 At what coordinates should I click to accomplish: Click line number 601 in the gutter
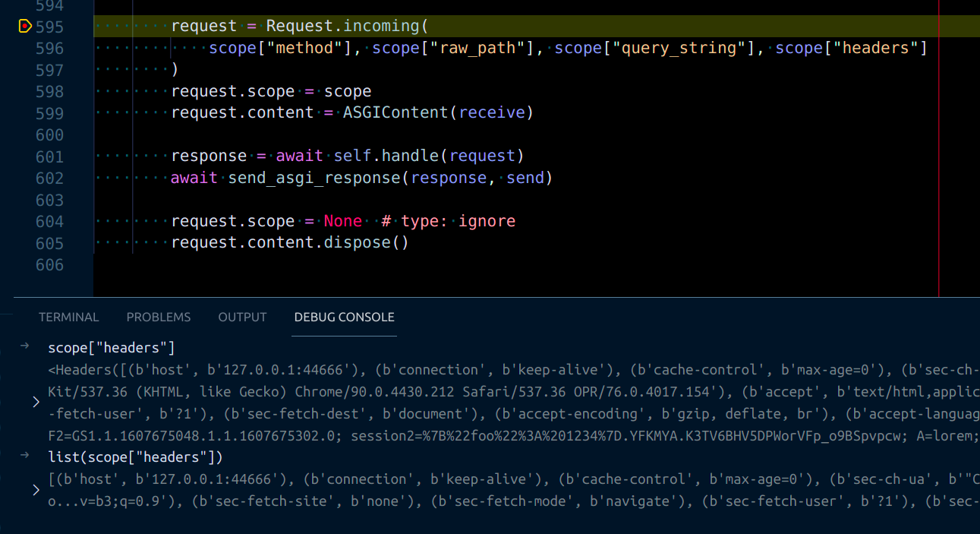click(x=49, y=156)
